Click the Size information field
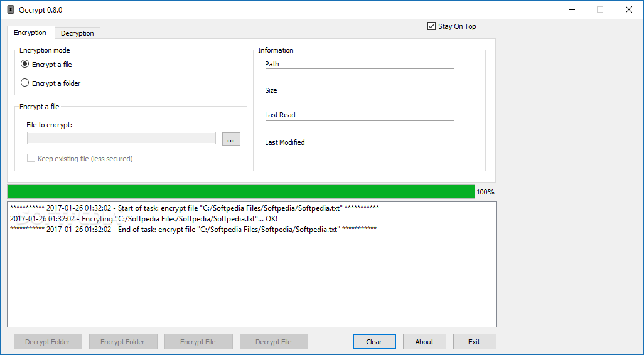This screenshot has height=355, width=644. [x=360, y=100]
